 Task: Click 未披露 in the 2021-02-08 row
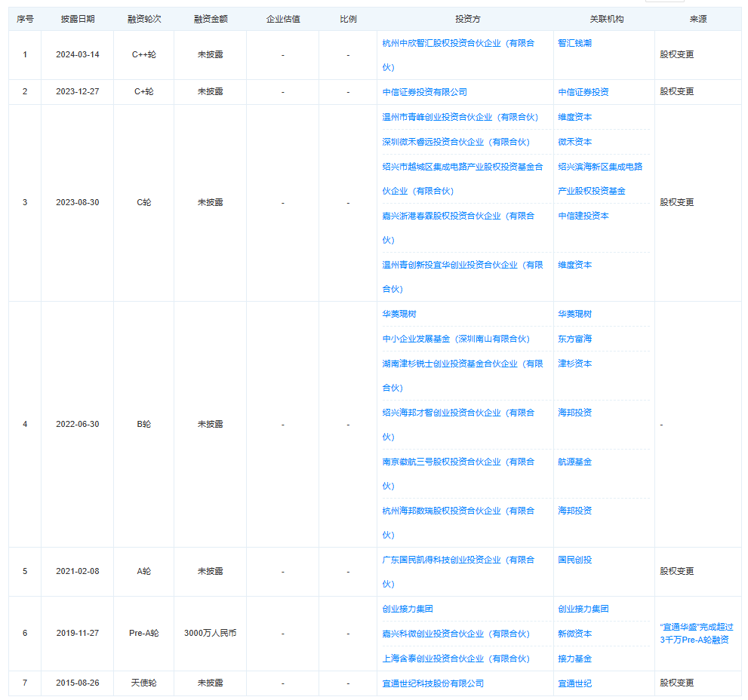(211, 571)
